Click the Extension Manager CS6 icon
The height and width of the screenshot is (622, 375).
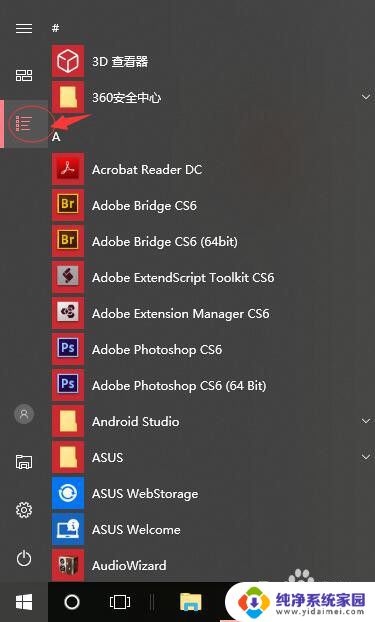coord(68,313)
